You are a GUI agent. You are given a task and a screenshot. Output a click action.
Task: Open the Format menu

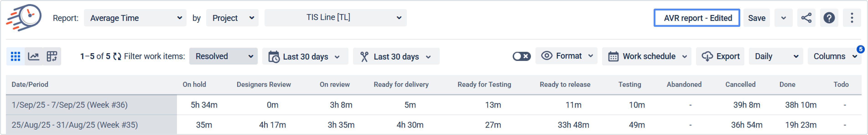coord(567,56)
